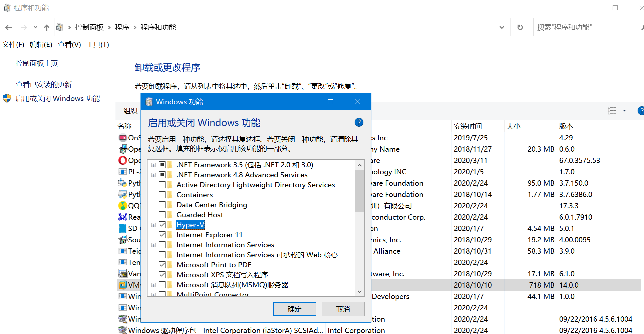Open the 查看(V) menu
Viewport: 644px width, 334px height.
(69, 44)
